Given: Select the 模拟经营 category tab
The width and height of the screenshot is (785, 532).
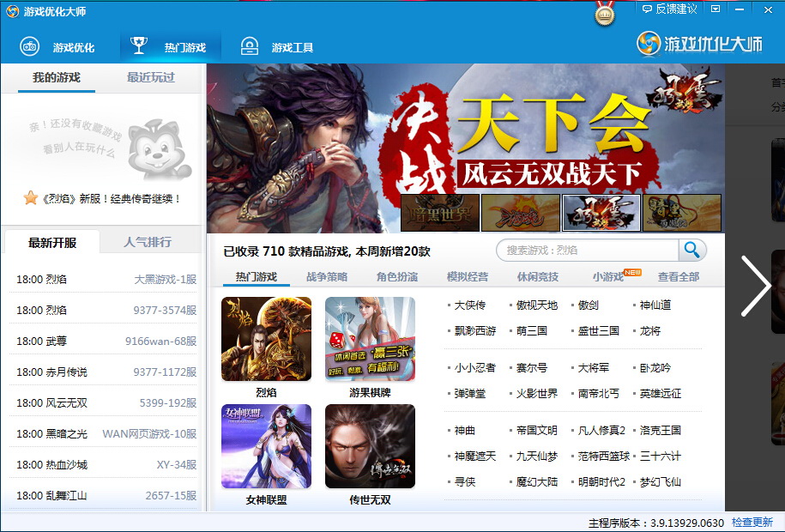Looking at the screenshot, I should pos(467,276).
